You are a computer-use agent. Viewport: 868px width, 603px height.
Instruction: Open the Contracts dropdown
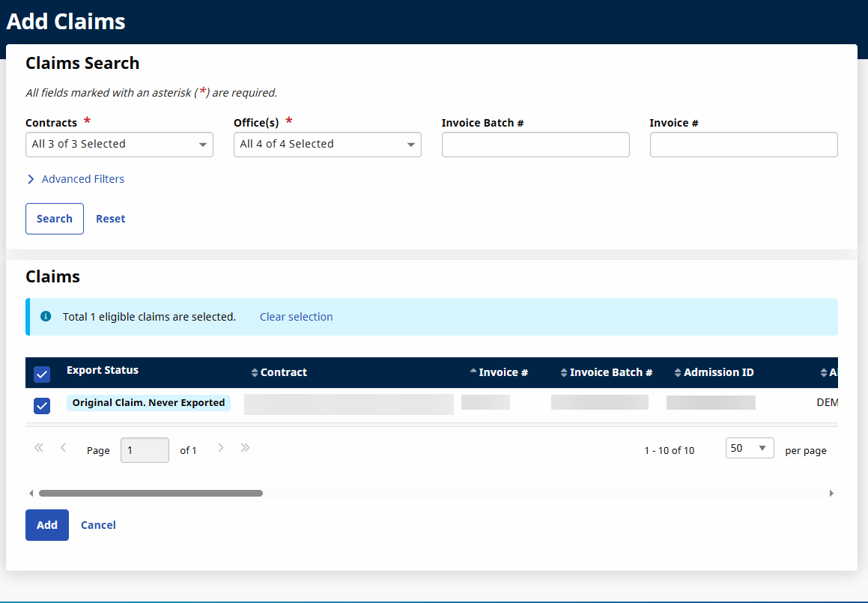(119, 145)
